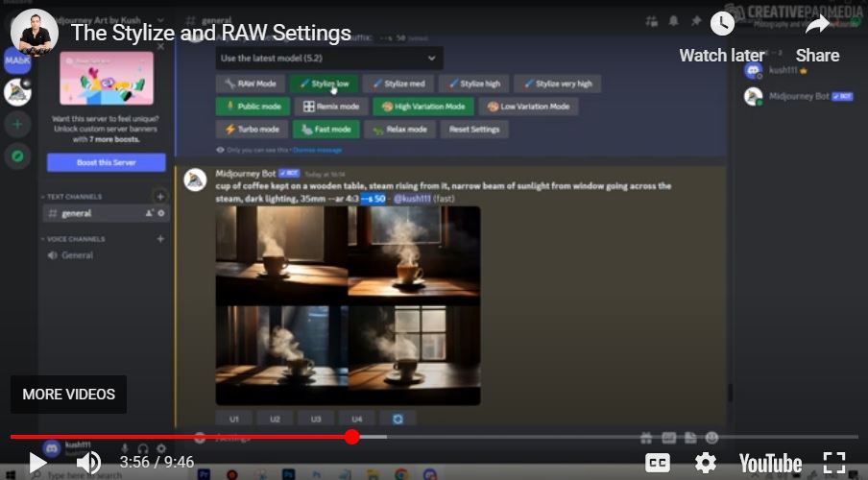The image size is (868, 480).
Task: Open the Explore Discoverable Servers compass icon
Action: coord(17,156)
